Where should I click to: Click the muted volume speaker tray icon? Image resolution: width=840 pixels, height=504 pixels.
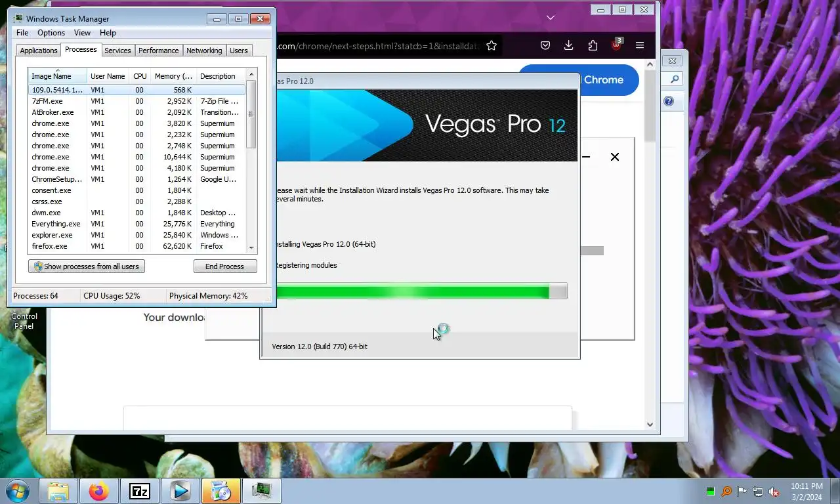[x=774, y=492]
